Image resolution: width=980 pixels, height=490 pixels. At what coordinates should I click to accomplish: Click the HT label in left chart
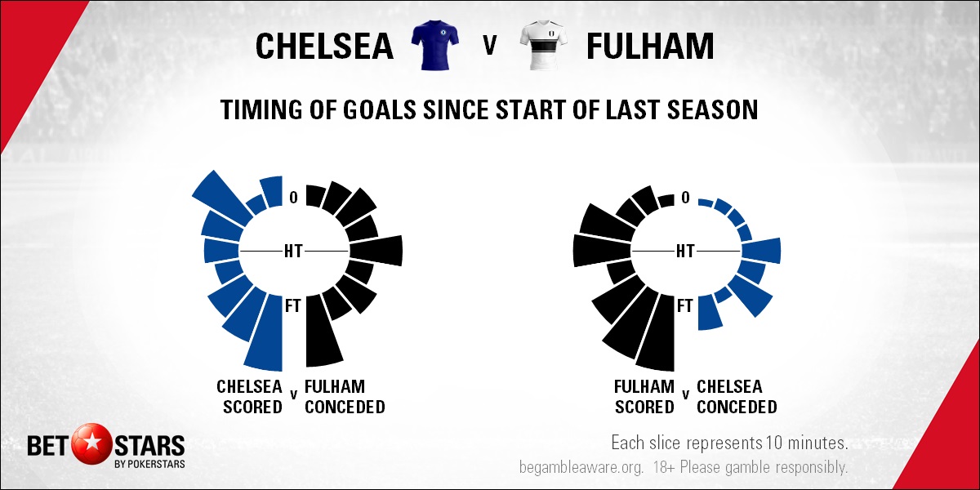[293, 251]
